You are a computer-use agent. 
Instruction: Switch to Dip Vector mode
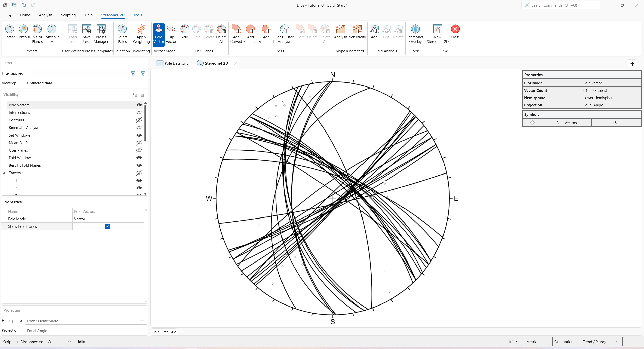[x=171, y=34]
